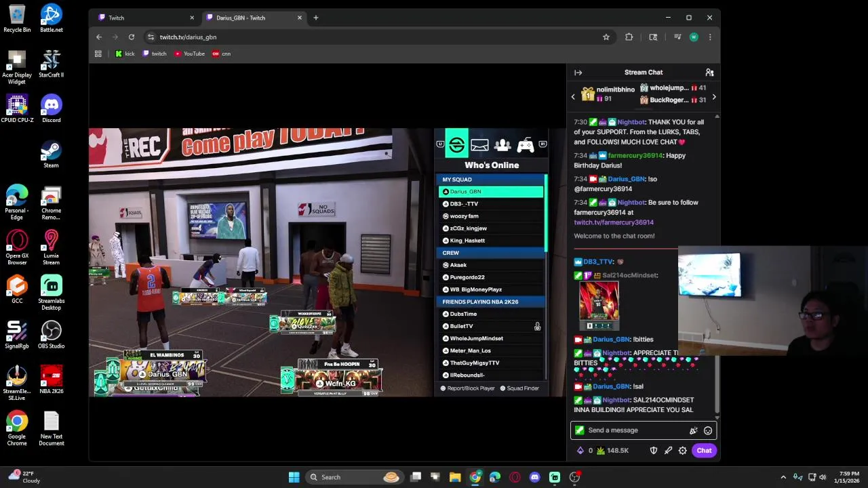This screenshot has height=488, width=868.
Task: Open the StarCraft II desktop shortcut
Action: click(52, 64)
